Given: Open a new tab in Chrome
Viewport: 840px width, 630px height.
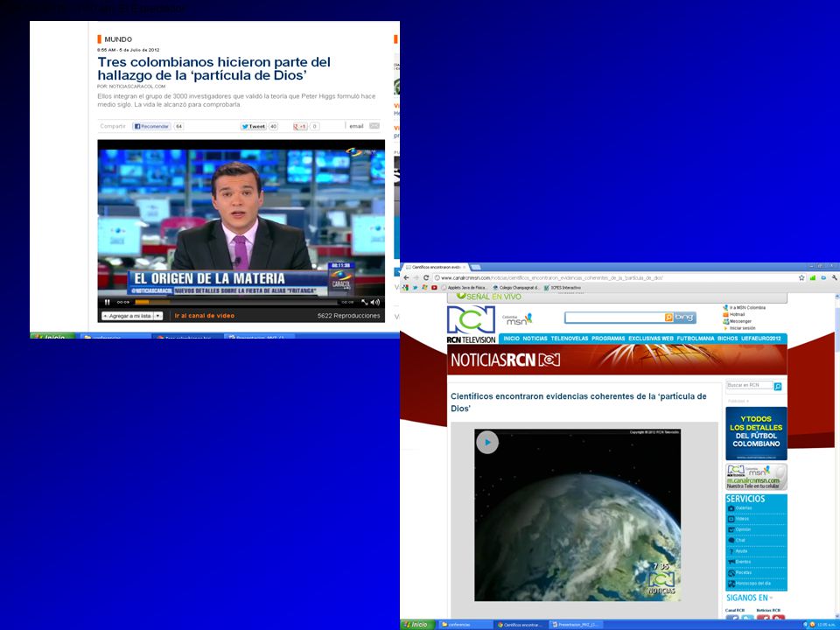Looking at the screenshot, I should coord(475,267).
